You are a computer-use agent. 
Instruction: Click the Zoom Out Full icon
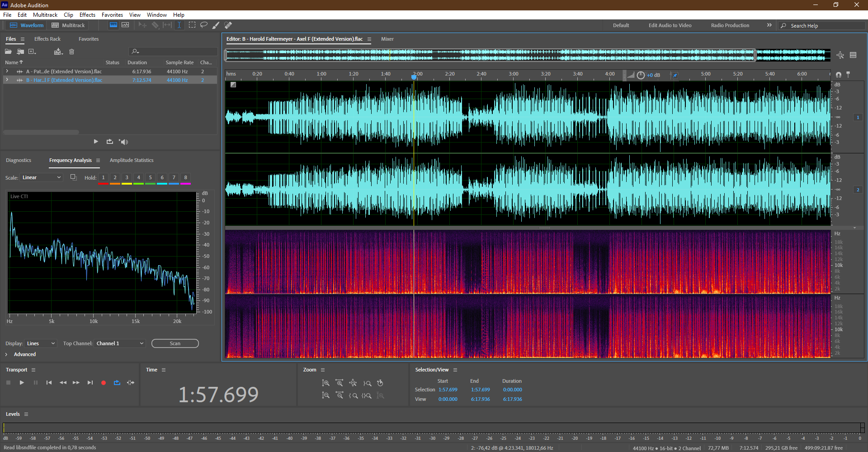tap(353, 383)
